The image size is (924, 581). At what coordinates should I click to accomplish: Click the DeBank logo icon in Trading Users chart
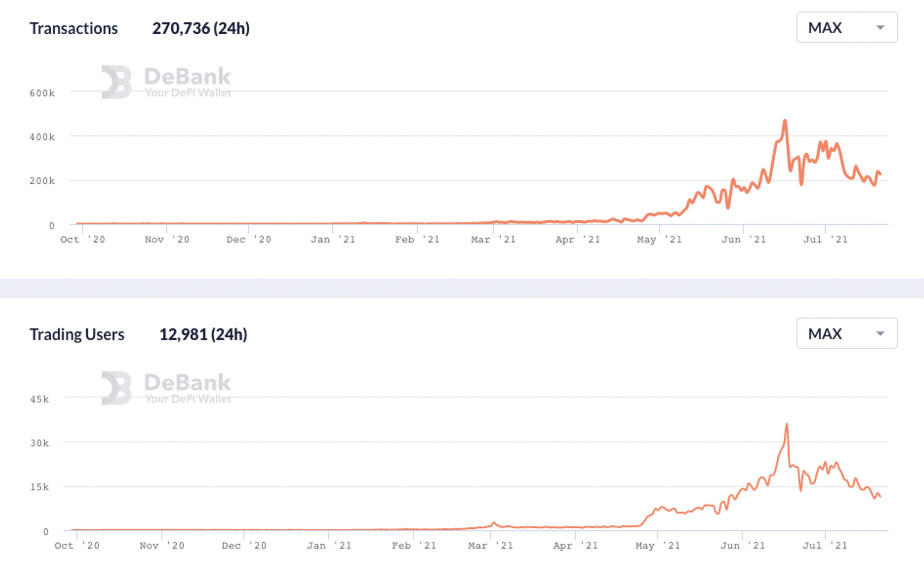(116, 388)
